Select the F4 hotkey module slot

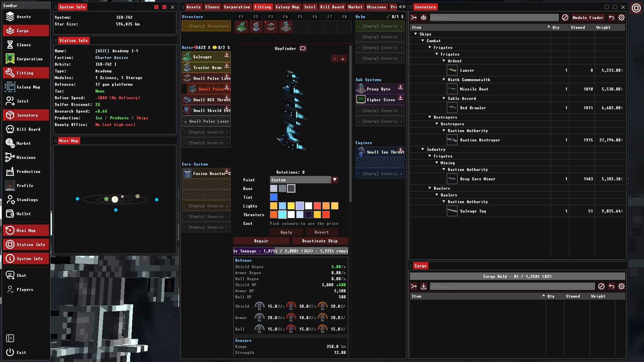coord(286,27)
